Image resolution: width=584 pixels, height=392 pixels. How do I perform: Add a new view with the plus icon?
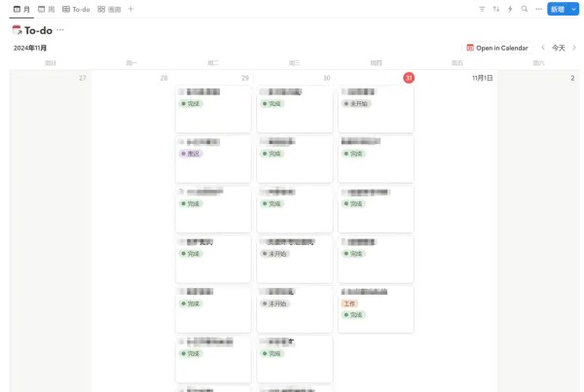click(x=130, y=9)
